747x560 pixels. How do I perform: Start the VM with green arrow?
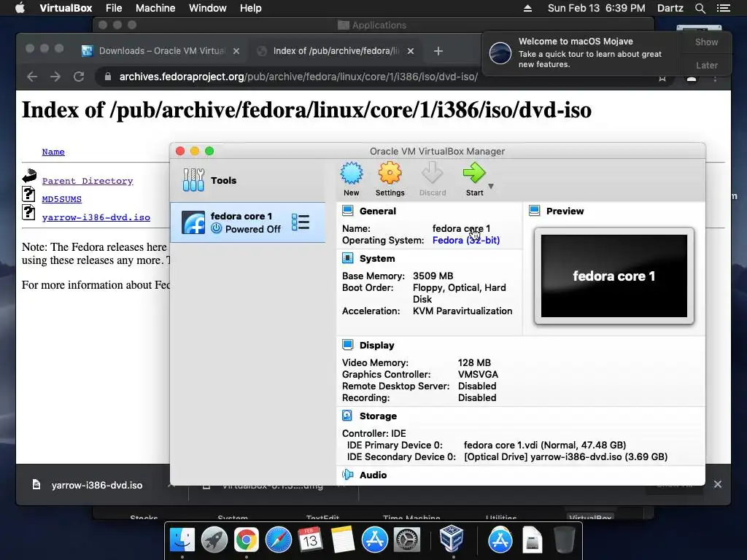(x=474, y=174)
